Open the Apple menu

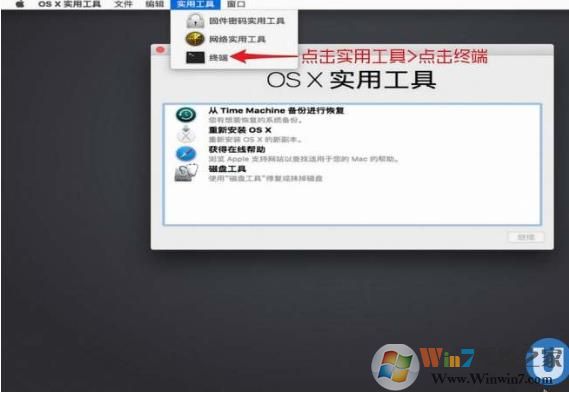click(x=19, y=4)
